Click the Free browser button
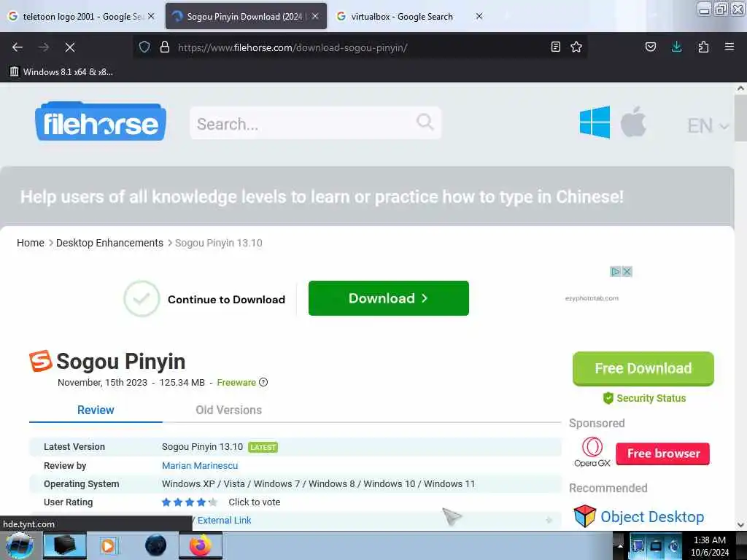This screenshot has height=560, width=747. [662, 454]
